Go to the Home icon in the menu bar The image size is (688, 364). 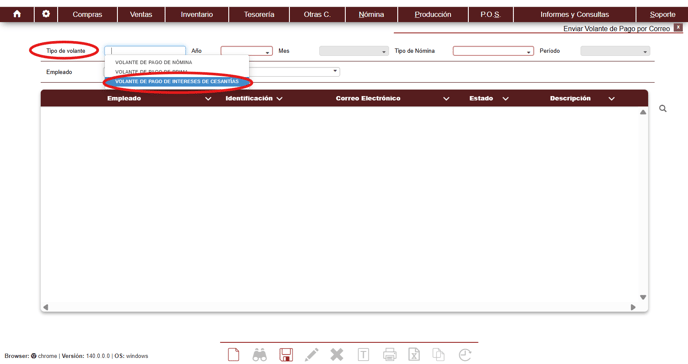click(x=17, y=14)
